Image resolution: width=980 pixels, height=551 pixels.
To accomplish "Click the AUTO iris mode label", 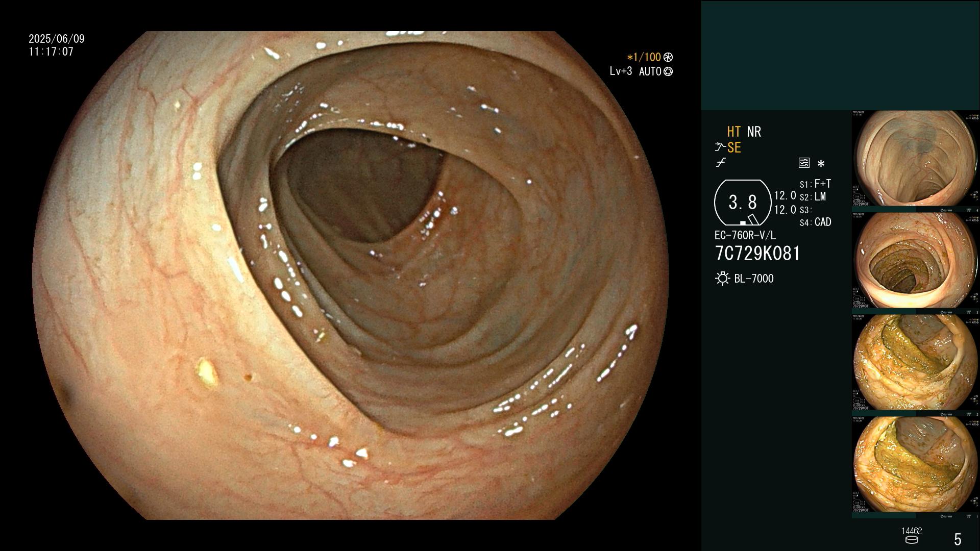I will [x=650, y=71].
